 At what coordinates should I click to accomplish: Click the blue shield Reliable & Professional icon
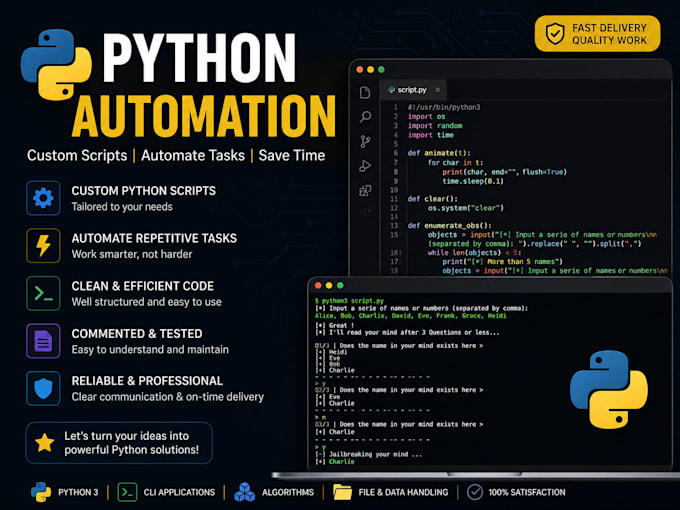[x=43, y=388]
